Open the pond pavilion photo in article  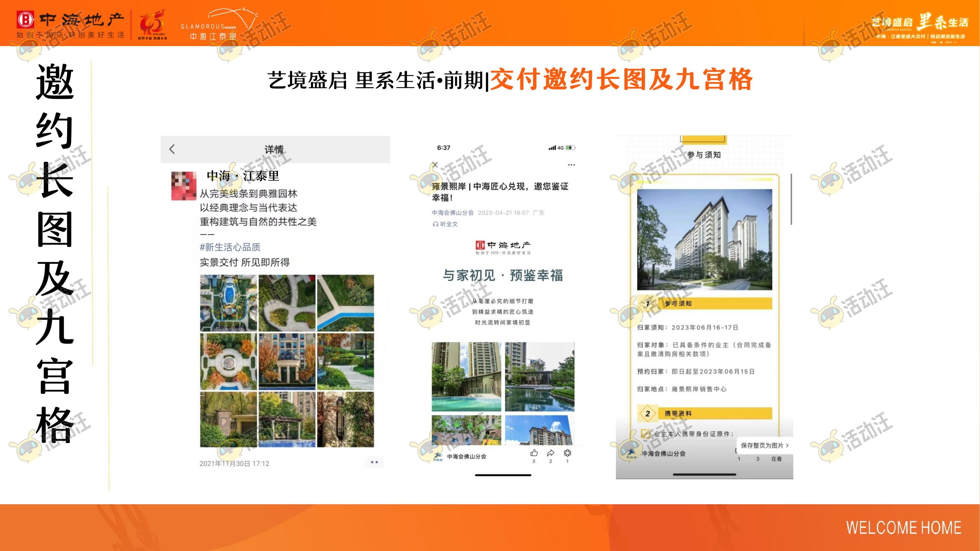click(539, 376)
